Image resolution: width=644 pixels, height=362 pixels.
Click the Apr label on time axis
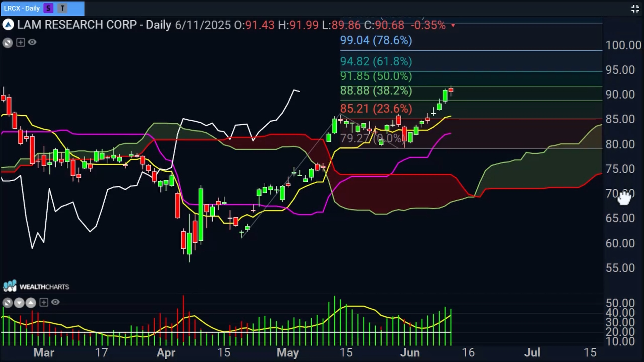pyautogui.click(x=166, y=353)
